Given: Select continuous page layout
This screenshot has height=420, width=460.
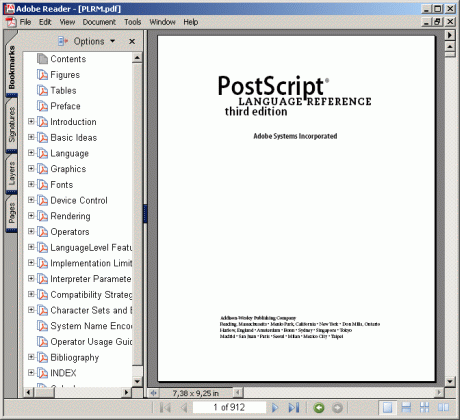Looking at the screenshot, I should click(x=406, y=407).
